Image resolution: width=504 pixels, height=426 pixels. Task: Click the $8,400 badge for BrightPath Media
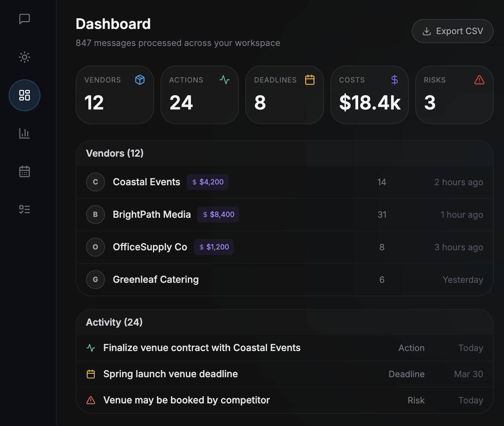click(218, 215)
